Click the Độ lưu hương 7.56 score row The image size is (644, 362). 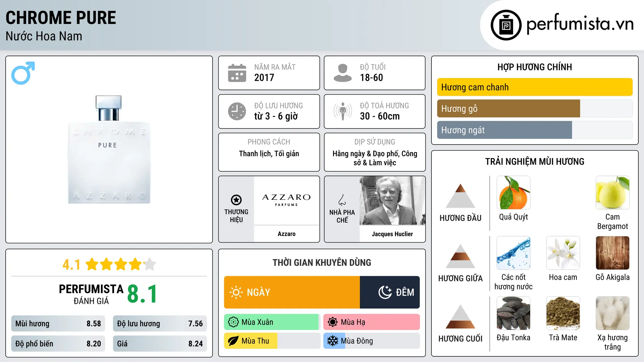pos(160,324)
